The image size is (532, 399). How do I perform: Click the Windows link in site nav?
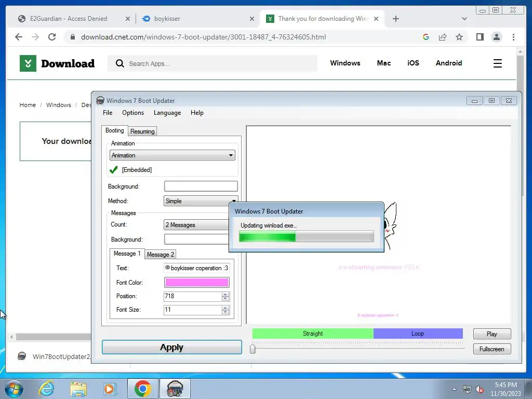345,63
